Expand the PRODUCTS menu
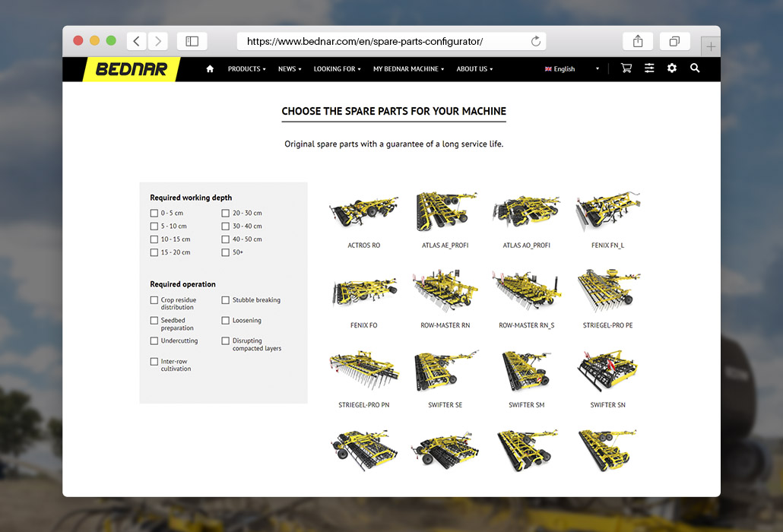This screenshot has height=532, width=783. [x=247, y=69]
